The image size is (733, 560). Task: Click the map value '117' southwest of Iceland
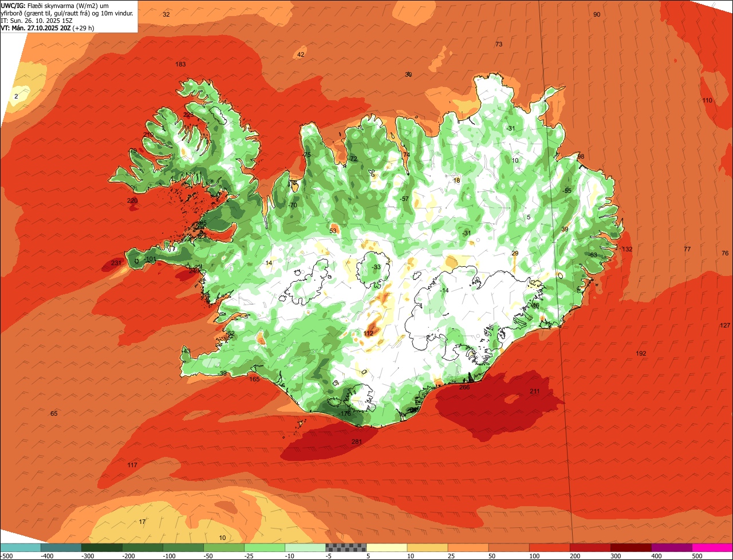(132, 465)
